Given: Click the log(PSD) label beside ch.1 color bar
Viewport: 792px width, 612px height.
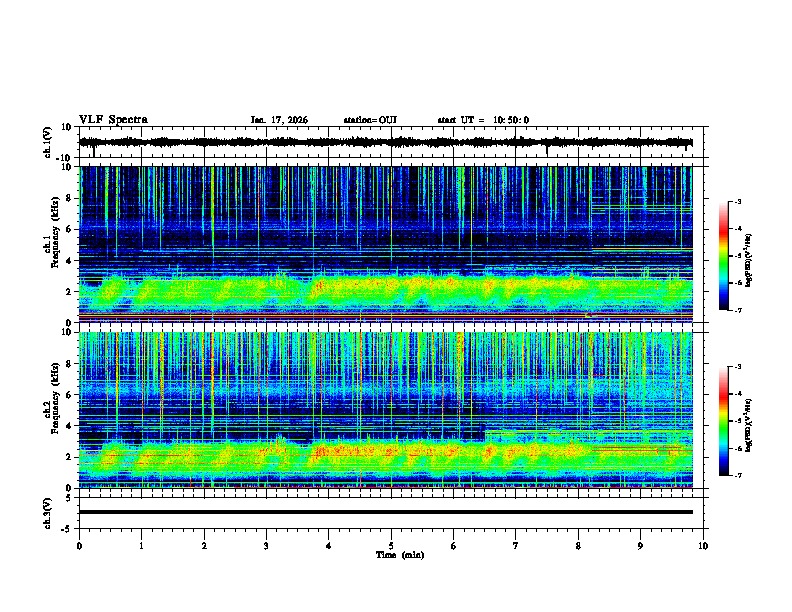Looking at the screenshot, I should point(749,260).
